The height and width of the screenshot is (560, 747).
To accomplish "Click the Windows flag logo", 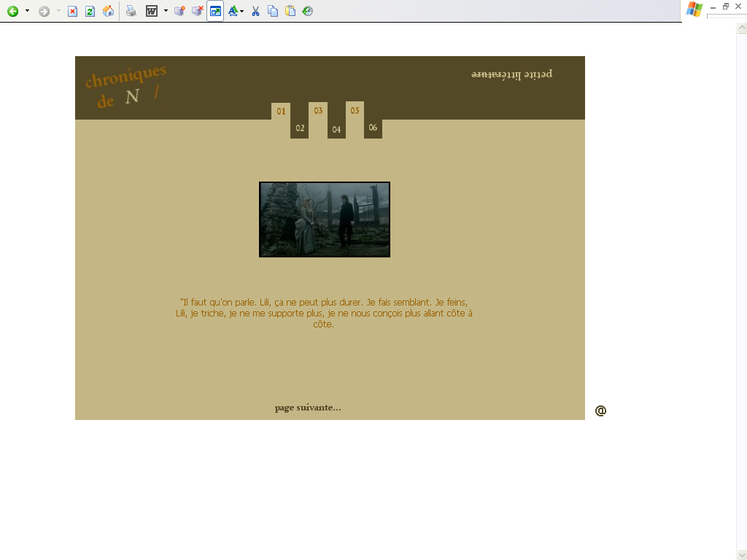I will coord(694,9).
